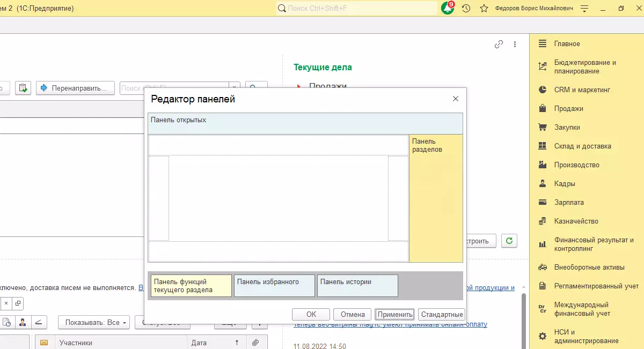Viewport: 644px width, 349px height.
Task: Click the Производство factory icon
Action: [543, 165]
